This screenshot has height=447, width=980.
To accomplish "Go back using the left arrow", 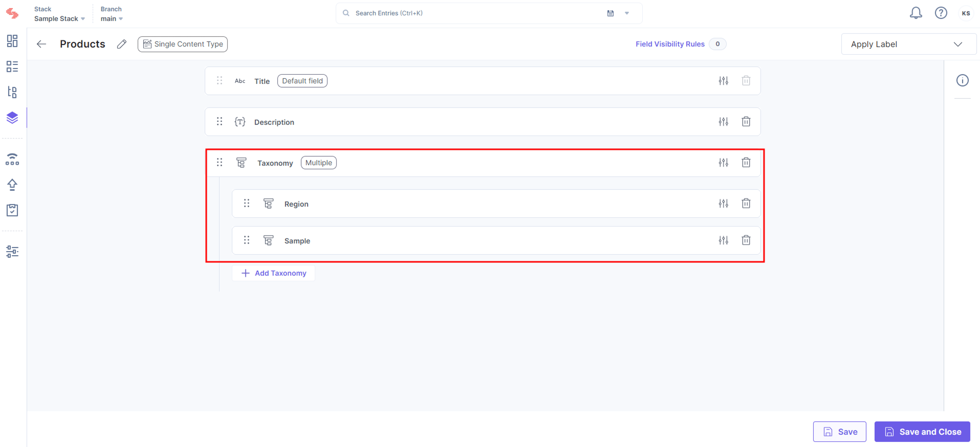I will tap(41, 44).
